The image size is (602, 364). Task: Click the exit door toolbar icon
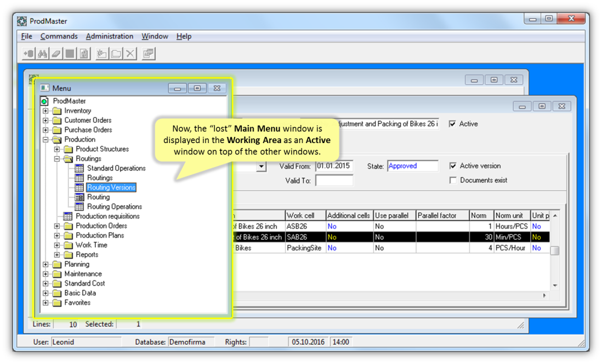[x=29, y=54]
